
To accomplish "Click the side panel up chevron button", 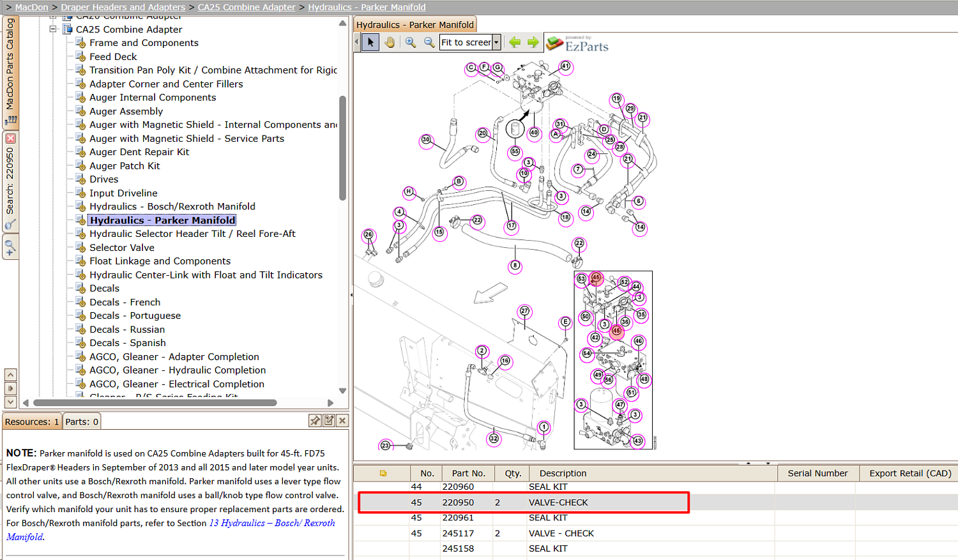I will click(x=10, y=375).
